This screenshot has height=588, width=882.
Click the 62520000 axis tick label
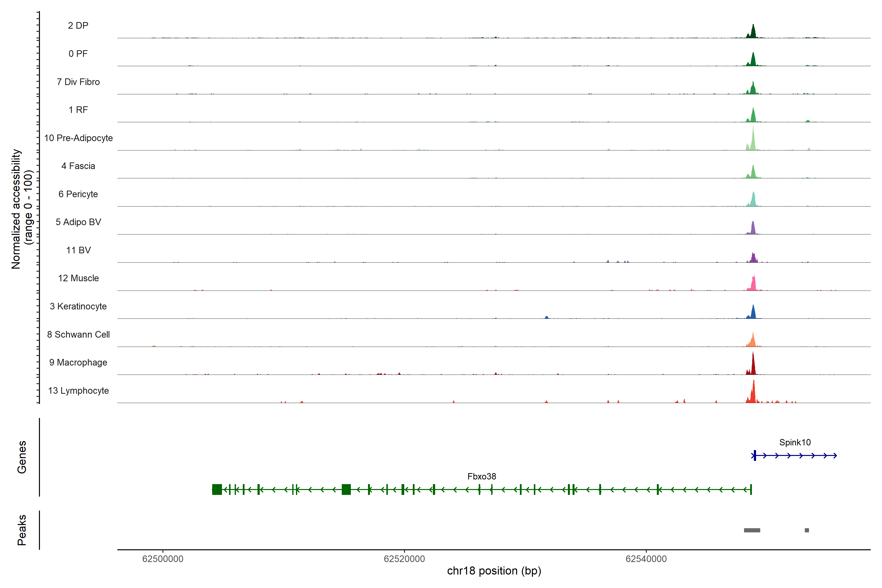[404, 559]
